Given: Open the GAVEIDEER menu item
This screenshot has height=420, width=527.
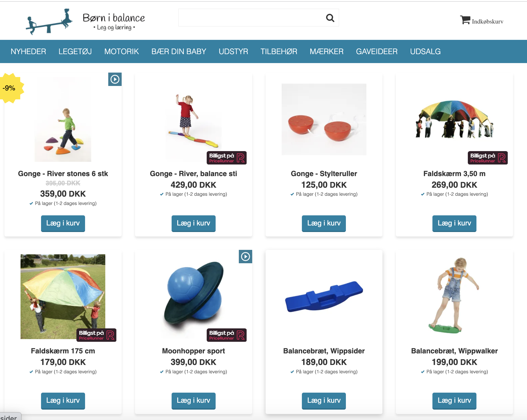Looking at the screenshot, I should click(377, 51).
